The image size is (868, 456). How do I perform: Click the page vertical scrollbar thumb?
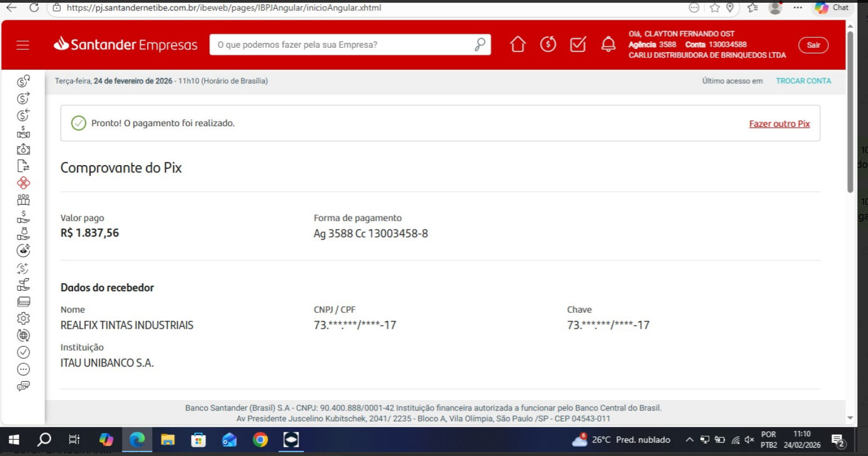(x=850, y=110)
